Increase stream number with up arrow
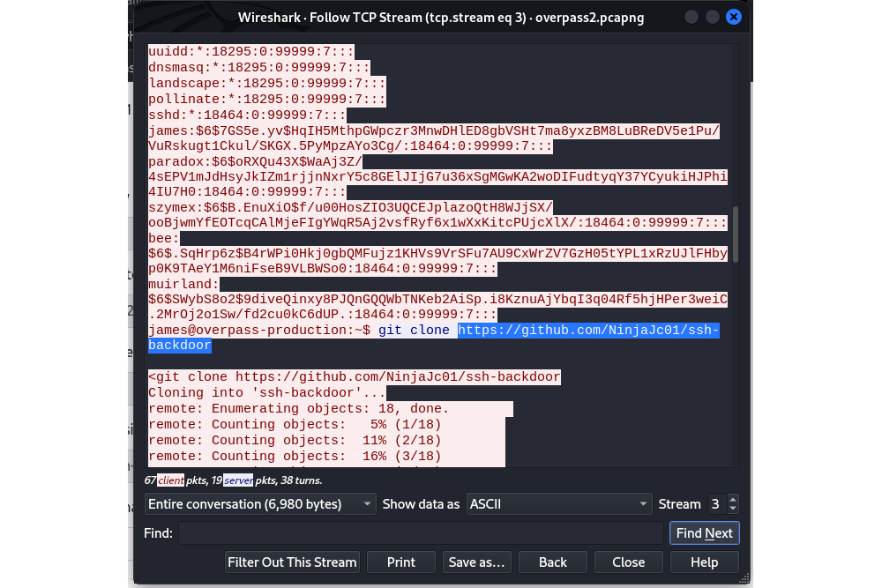Screen dimensions: 882x588 click(732, 499)
